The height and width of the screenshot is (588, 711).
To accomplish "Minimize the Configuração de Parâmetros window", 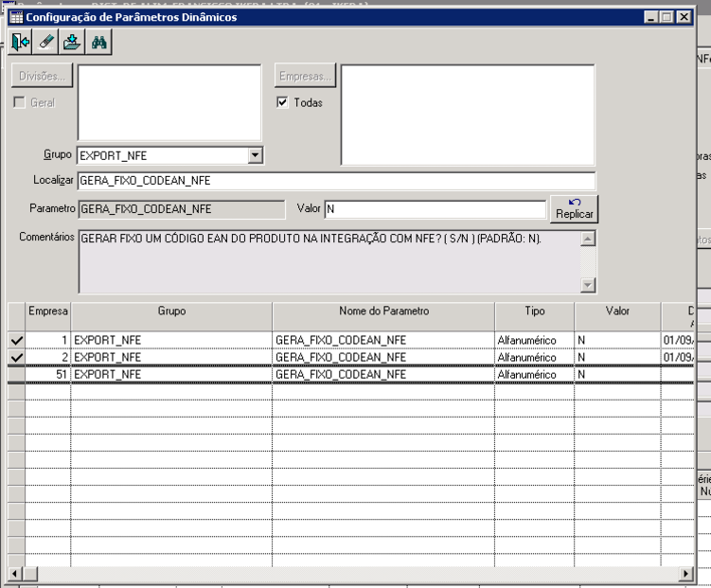I will coord(651,17).
